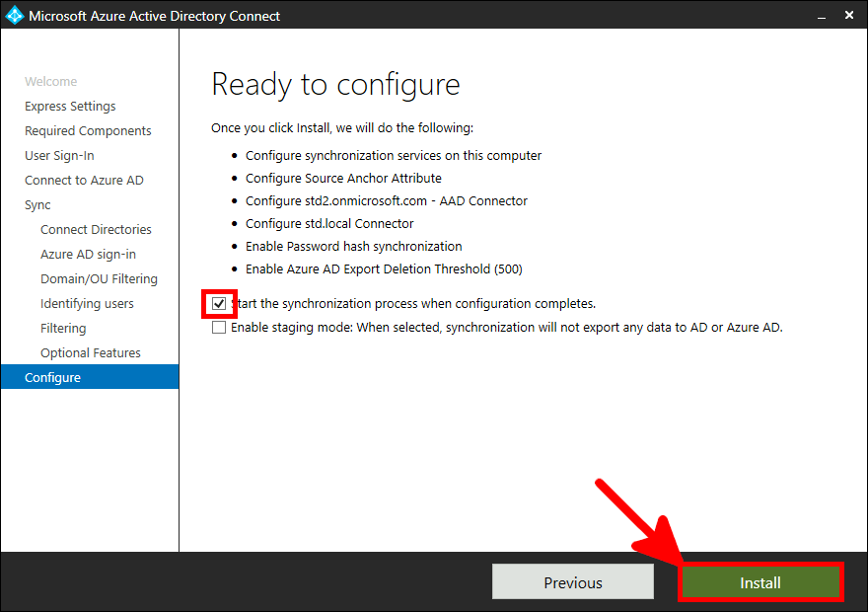Select the Sync section
Screen dimensions: 868x612
pos(36,204)
